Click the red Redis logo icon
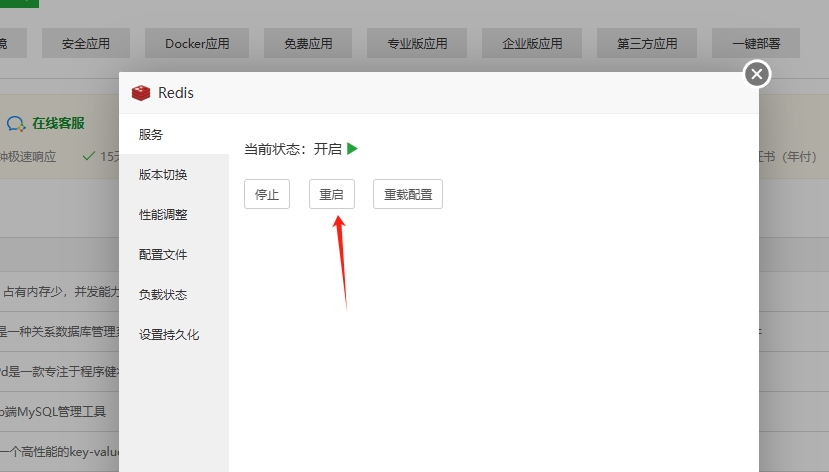Viewport: 829px width, 472px height. [x=141, y=93]
